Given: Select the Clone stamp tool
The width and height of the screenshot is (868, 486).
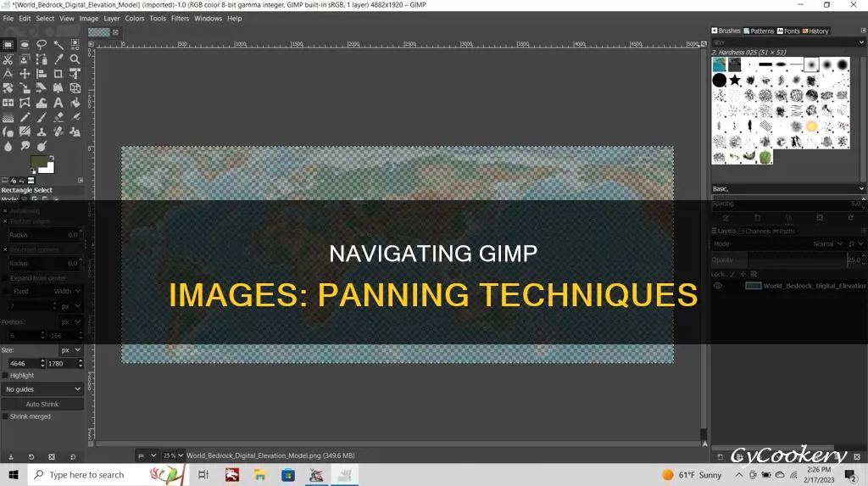Looking at the screenshot, I should (x=42, y=131).
